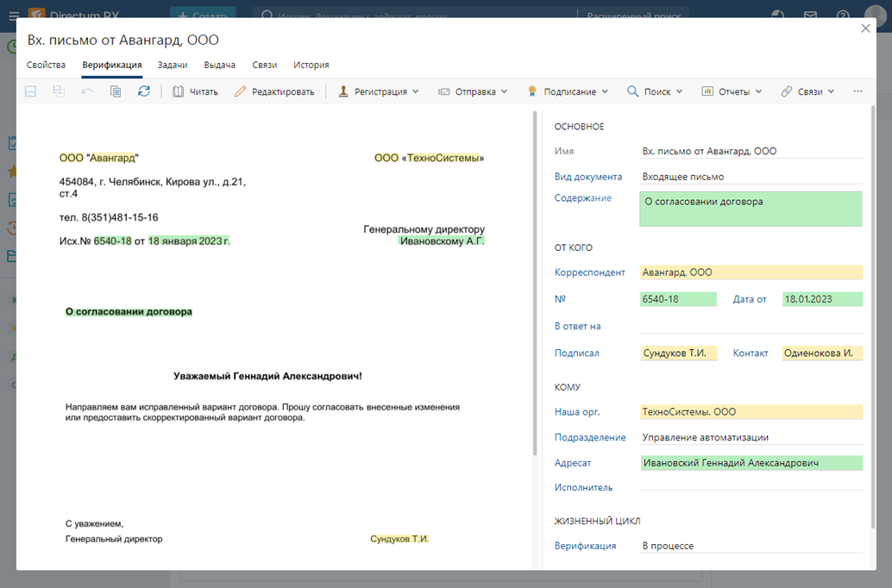This screenshot has height=588, width=892.
Task: Click the Адресат label link
Action: pyautogui.click(x=572, y=463)
